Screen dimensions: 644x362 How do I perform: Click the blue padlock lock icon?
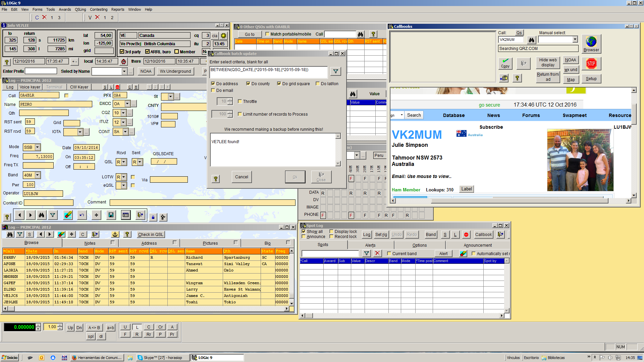(153, 217)
